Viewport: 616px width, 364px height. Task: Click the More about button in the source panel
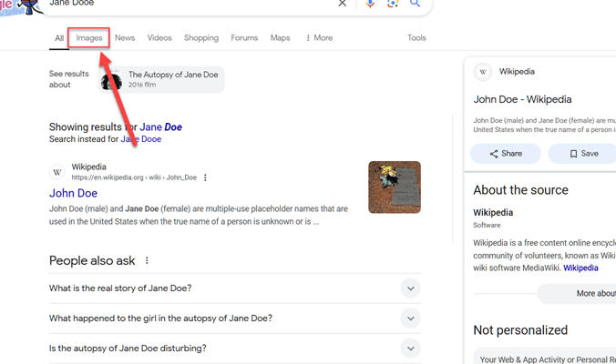pos(578,293)
